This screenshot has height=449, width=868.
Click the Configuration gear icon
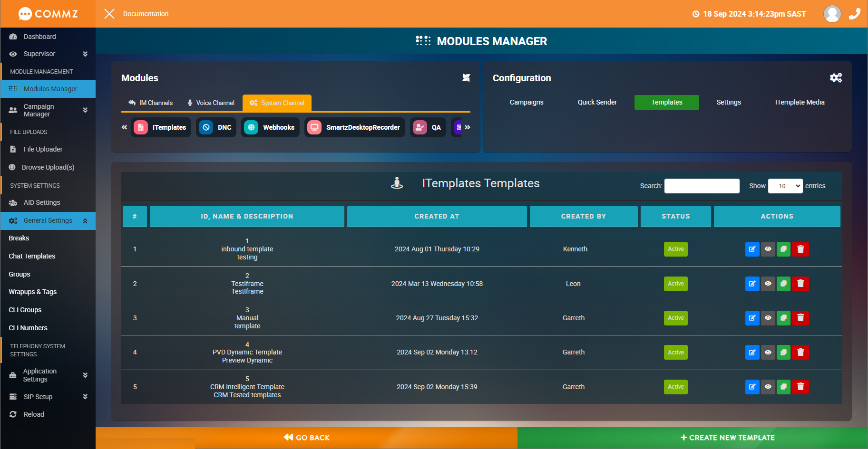836,77
